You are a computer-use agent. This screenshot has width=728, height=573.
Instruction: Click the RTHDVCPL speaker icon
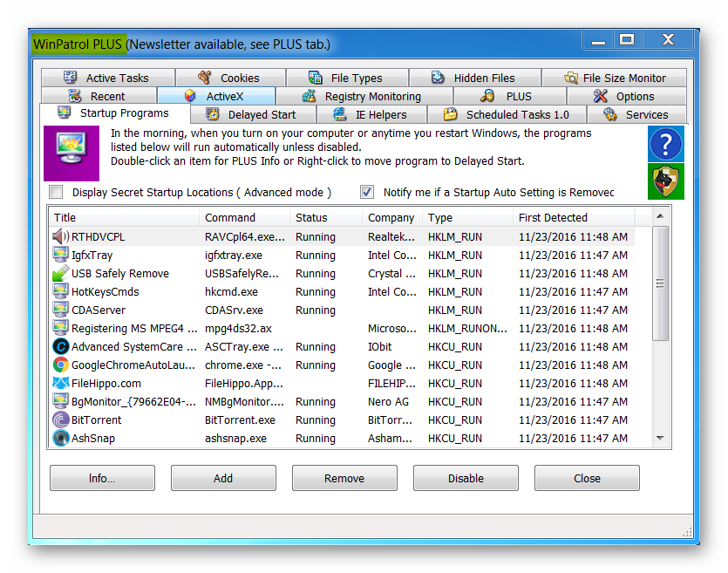[x=61, y=237]
